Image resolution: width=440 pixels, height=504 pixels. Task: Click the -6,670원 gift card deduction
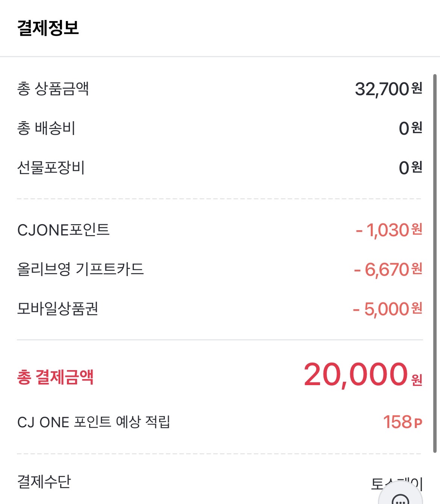(388, 270)
